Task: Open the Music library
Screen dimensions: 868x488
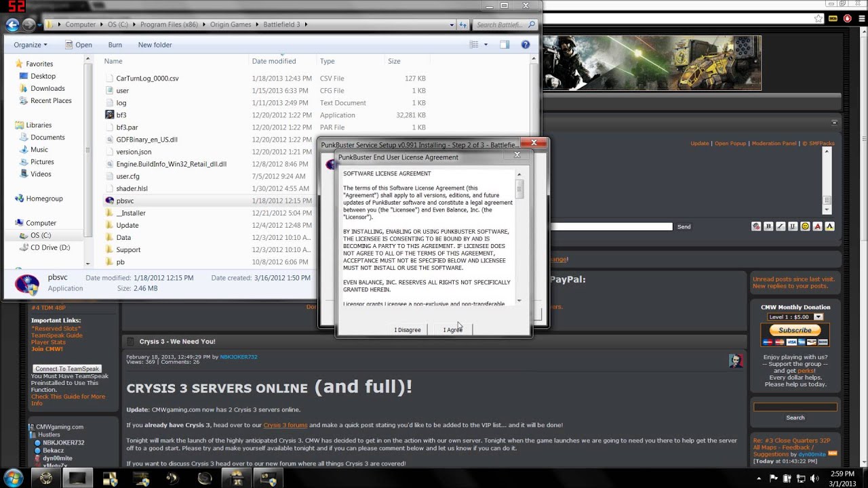Action: 39,149
